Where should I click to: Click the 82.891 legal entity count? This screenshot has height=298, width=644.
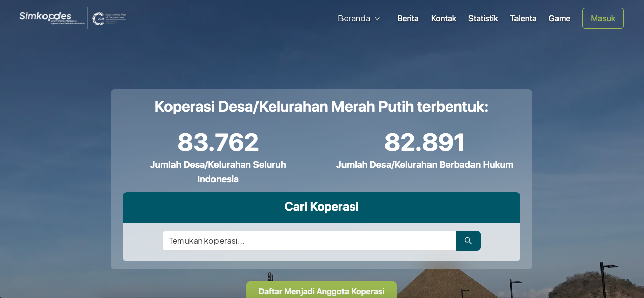click(424, 142)
